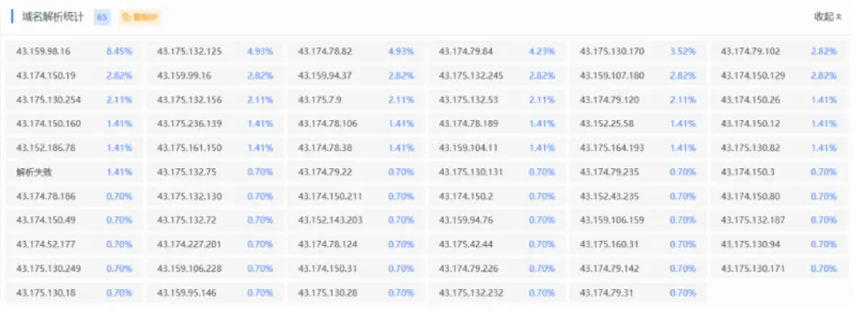
Task: Select IP 43.159.106.159
Action: 612,220
